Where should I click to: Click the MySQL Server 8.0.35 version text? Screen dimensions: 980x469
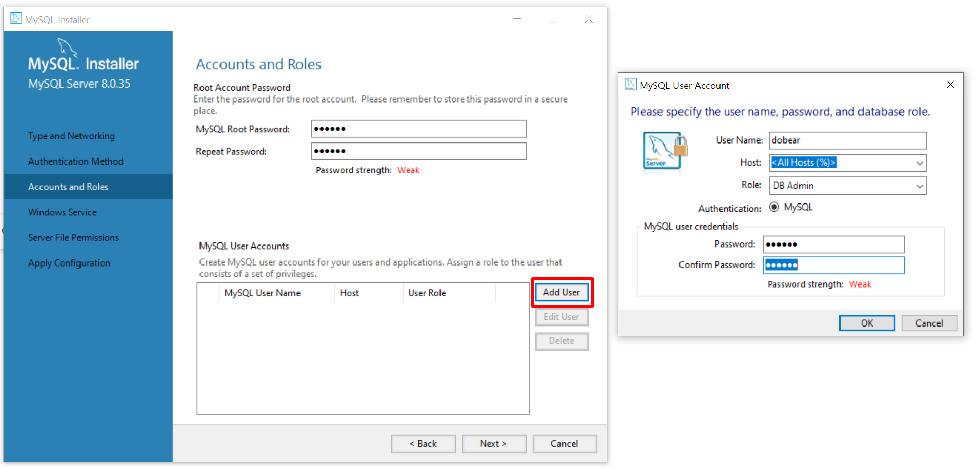tap(79, 84)
